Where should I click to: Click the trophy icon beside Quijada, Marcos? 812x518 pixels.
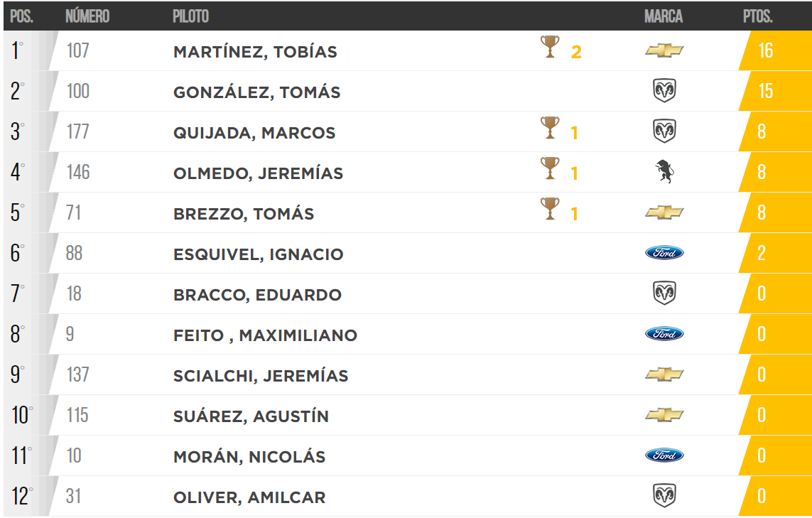tap(549, 129)
